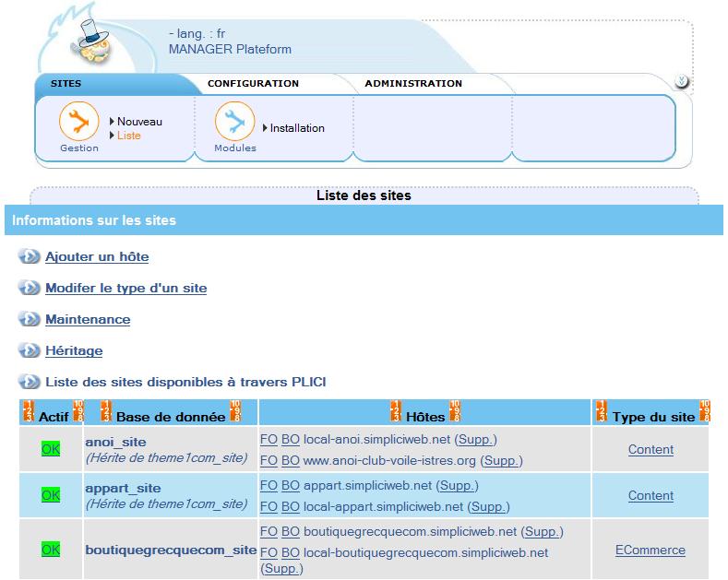
Task: Click Liste des sites disponibles à travers PLICI
Action: pyautogui.click(x=185, y=382)
